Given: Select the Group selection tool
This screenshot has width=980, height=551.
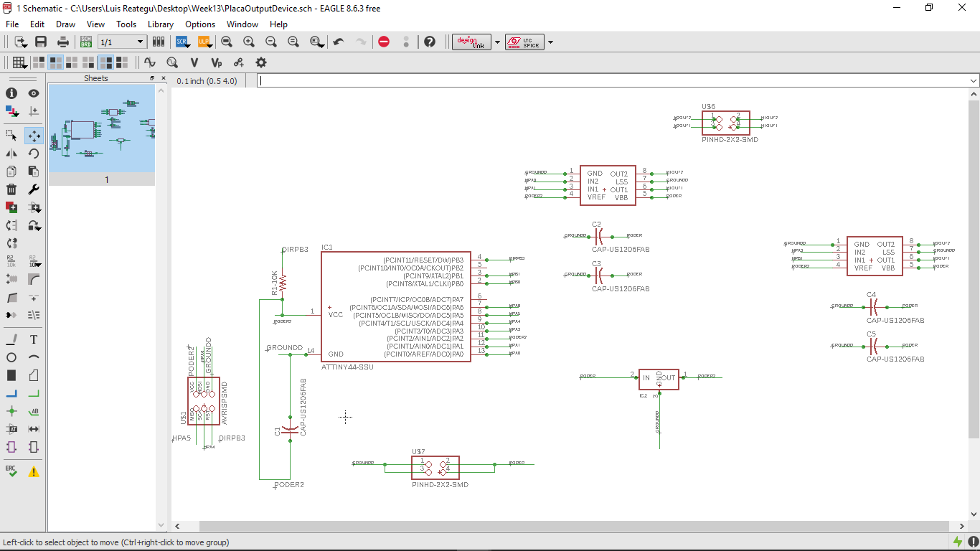Looking at the screenshot, I should pos(11,135).
